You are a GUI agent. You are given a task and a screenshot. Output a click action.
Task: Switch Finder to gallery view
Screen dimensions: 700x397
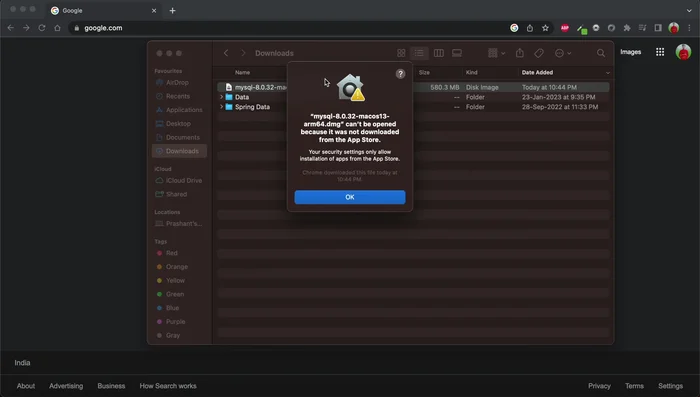[x=457, y=53]
